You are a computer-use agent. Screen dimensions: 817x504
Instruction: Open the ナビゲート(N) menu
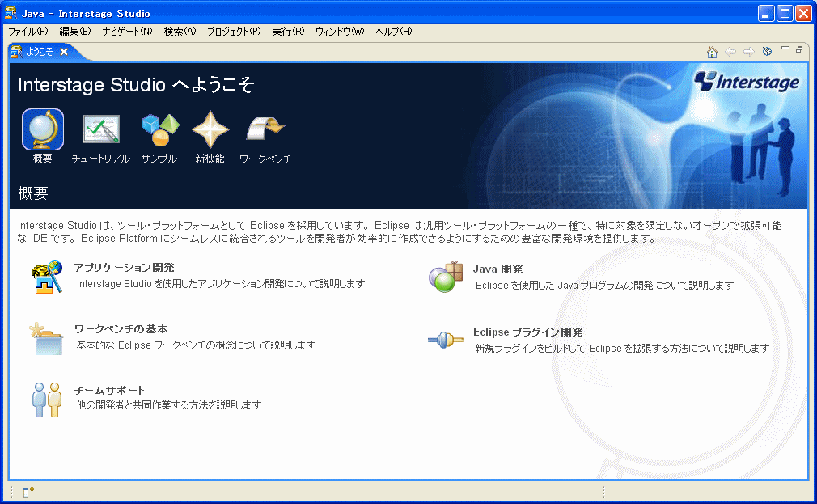pos(127,32)
